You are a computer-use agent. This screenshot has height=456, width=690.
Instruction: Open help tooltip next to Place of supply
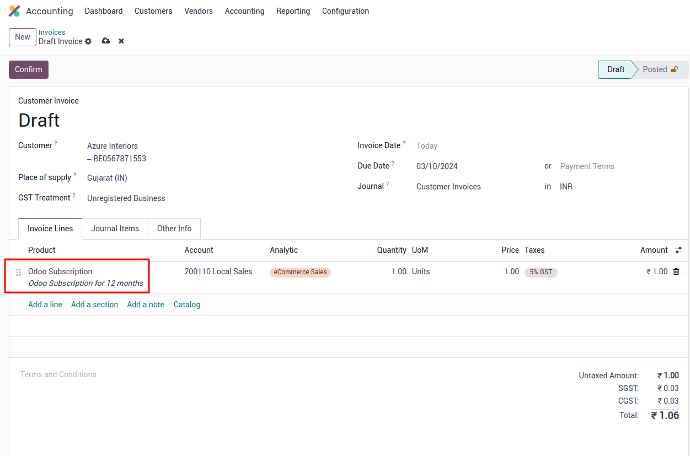pyautogui.click(x=75, y=175)
